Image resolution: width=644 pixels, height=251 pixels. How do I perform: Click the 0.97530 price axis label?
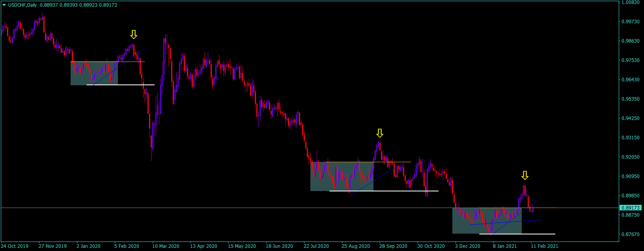pyautogui.click(x=630, y=60)
